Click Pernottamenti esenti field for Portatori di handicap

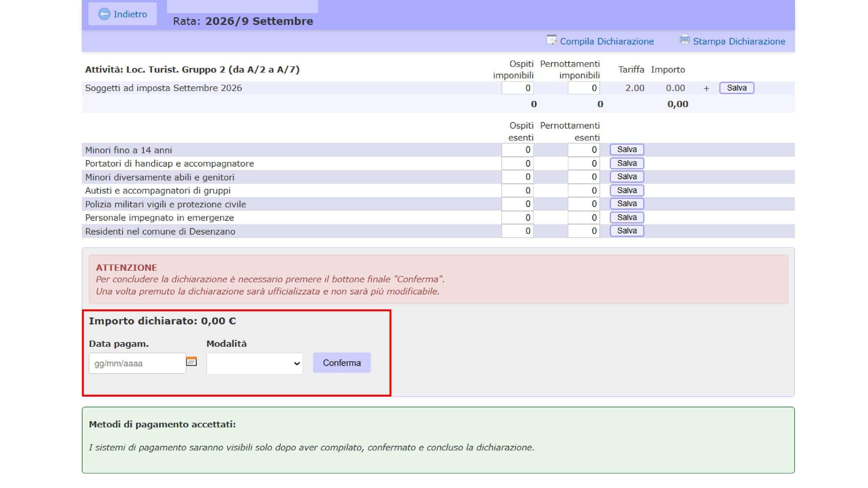pos(584,163)
